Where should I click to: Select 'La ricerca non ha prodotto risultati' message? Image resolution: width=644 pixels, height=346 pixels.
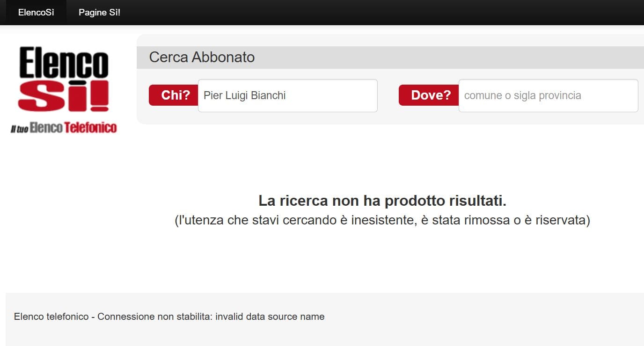[382, 201]
